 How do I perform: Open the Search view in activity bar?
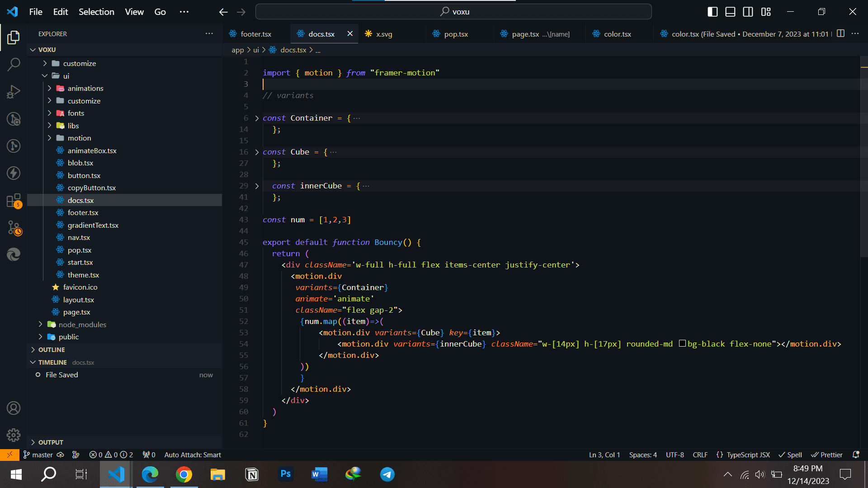pos(14,64)
